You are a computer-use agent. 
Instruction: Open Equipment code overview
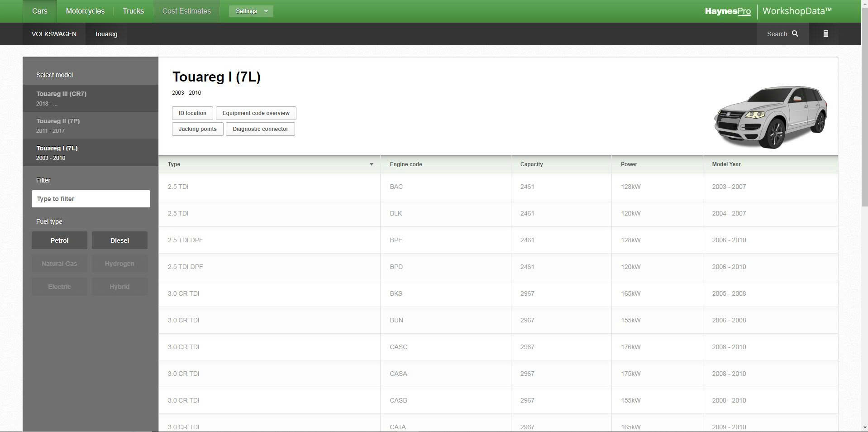256,113
